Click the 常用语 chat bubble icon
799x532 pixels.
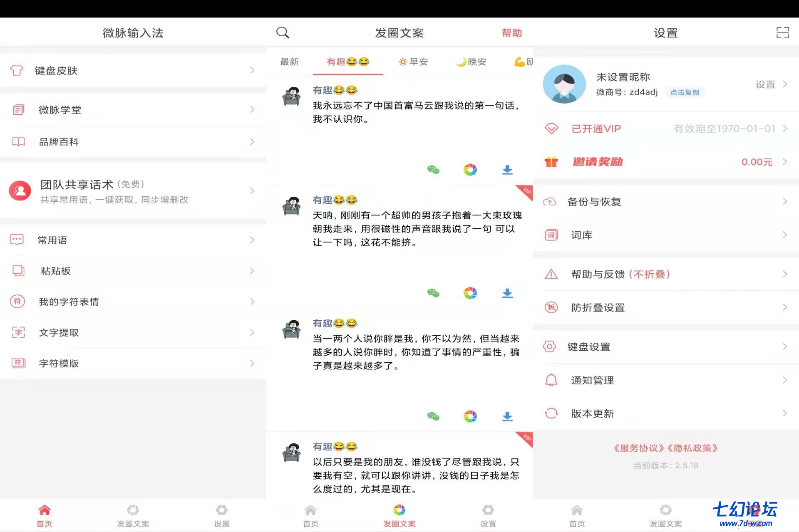[x=17, y=240]
